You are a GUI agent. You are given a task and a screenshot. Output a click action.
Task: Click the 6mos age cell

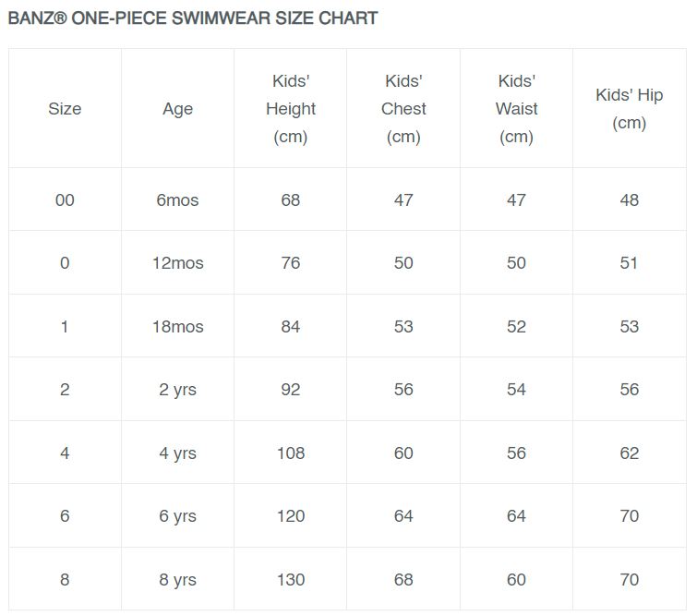[x=177, y=199]
